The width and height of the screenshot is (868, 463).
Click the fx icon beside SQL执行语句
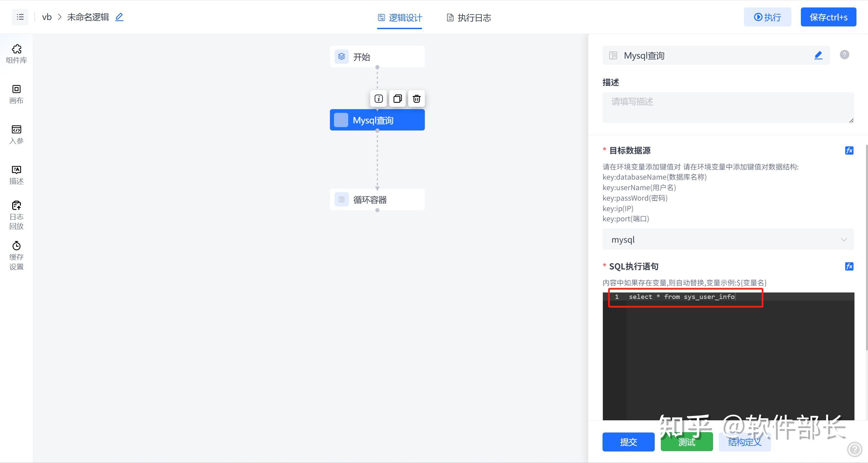[849, 266]
